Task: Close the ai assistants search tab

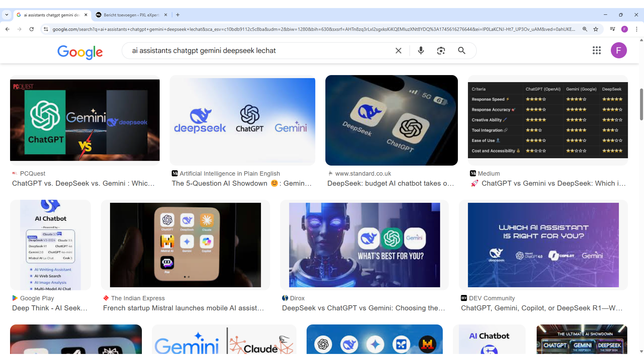Action: coord(86,15)
